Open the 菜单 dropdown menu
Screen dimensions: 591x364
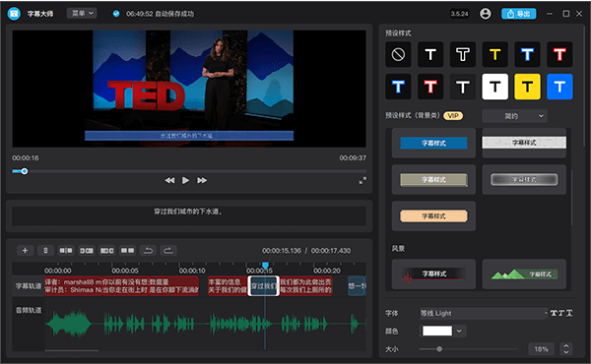(82, 13)
